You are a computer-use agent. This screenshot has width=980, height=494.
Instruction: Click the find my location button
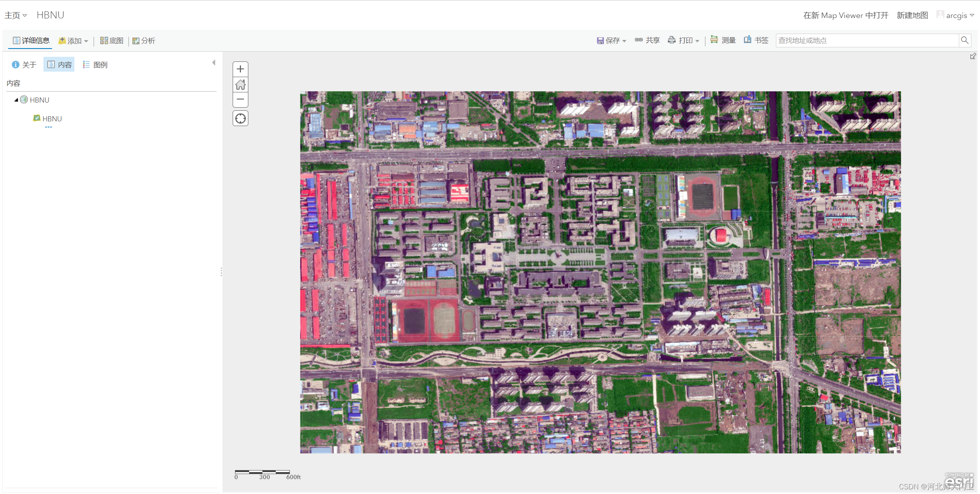click(x=240, y=118)
